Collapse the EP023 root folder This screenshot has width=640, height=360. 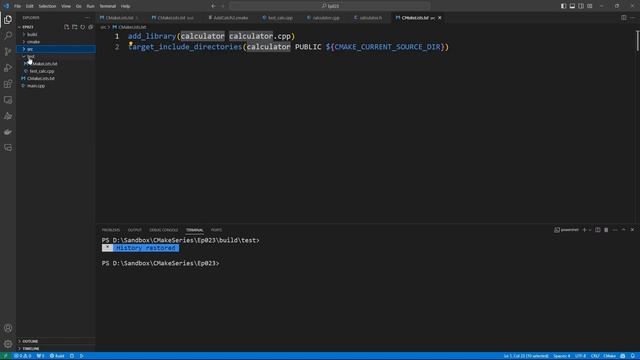tap(28, 27)
